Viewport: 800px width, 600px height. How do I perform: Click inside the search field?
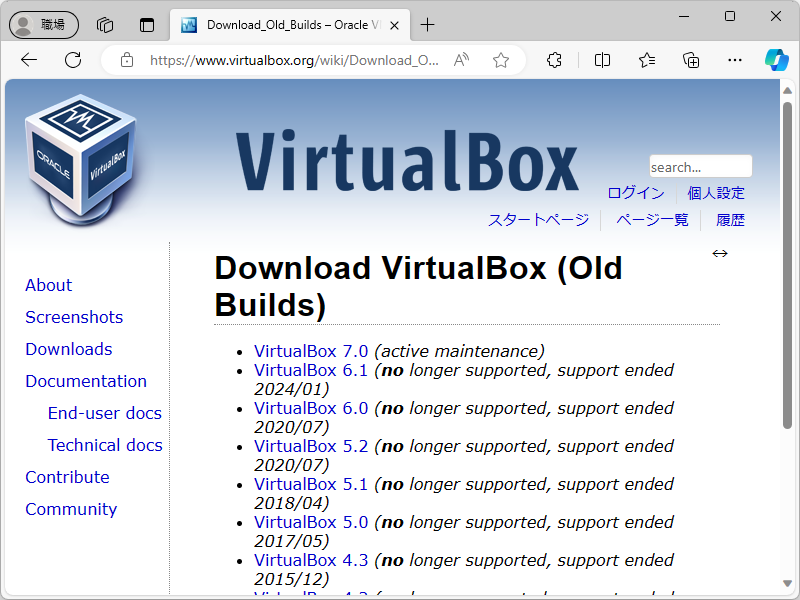point(700,166)
